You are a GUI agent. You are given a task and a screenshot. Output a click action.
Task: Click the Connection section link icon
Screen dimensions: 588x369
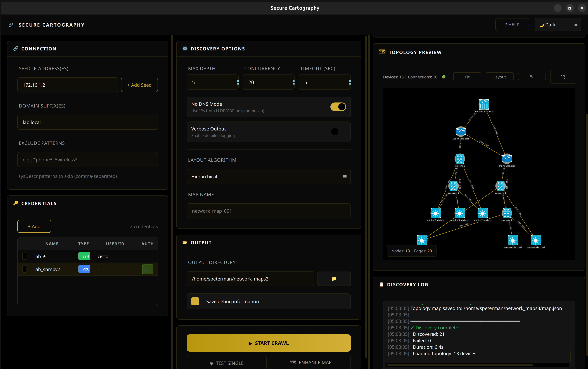[16, 48]
